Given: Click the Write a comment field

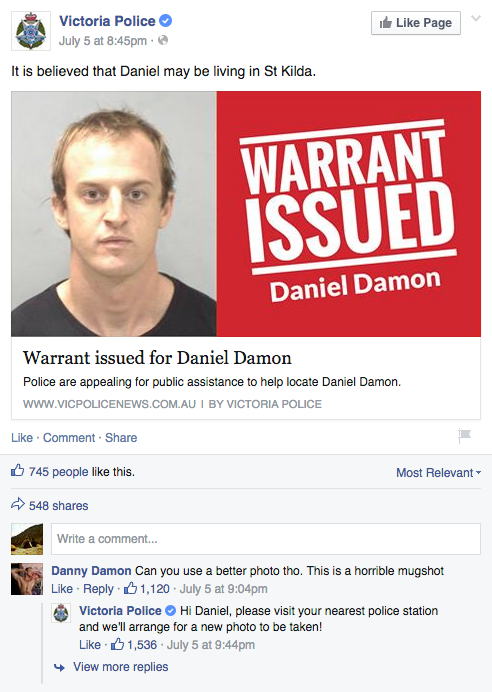Looking at the screenshot, I should click(x=266, y=539).
